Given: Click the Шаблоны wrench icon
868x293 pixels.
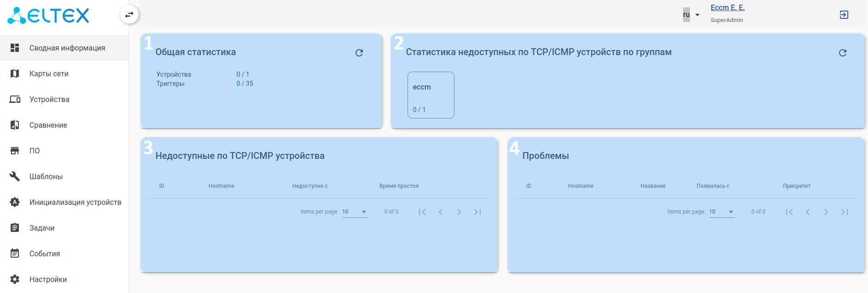Looking at the screenshot, I should 15,176.
